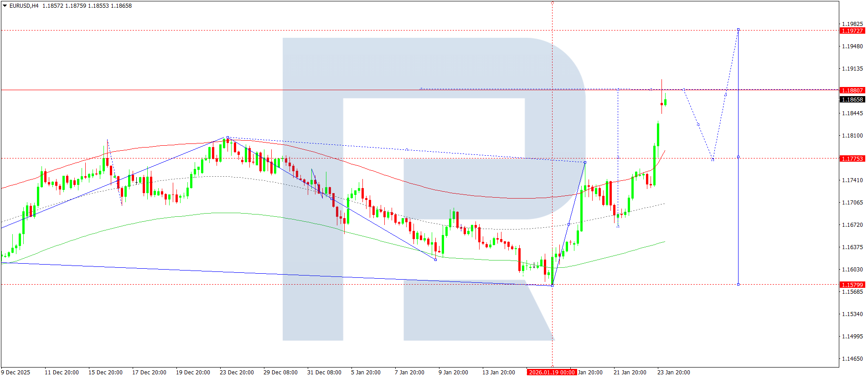Screen dimensions: 868x378
Task: Select the vertical line's middle anchor near 1.17753
Action: [x=738, y=157]
